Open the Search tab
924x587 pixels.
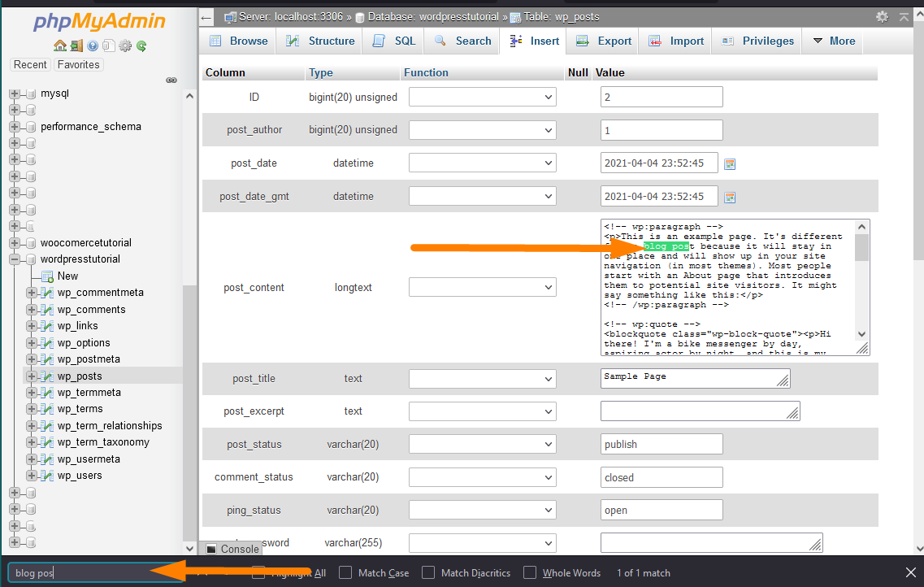(462, 41)
